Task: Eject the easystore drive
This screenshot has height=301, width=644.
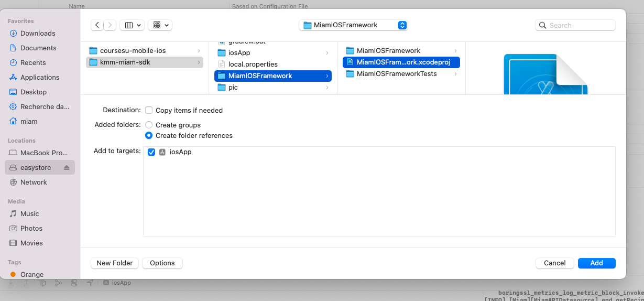Action: [67, 168]
